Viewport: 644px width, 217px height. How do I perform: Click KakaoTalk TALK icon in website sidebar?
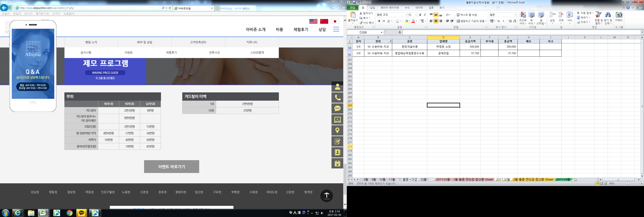337,108
